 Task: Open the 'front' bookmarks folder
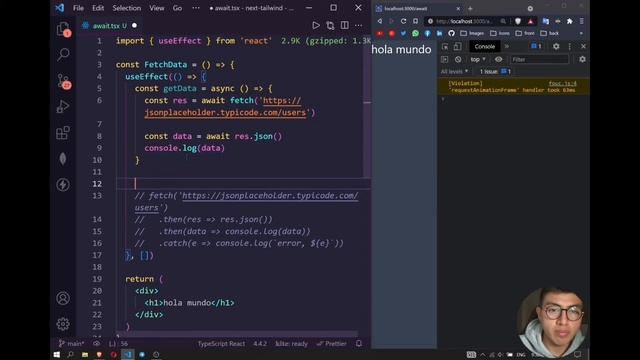point(525,33)
